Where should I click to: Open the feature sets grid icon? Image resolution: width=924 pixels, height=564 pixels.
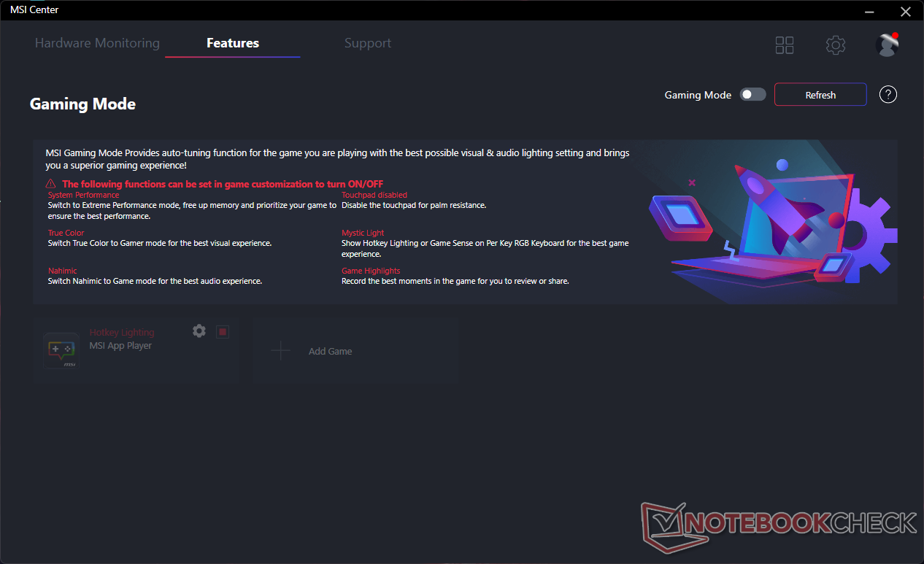[785, 45]
